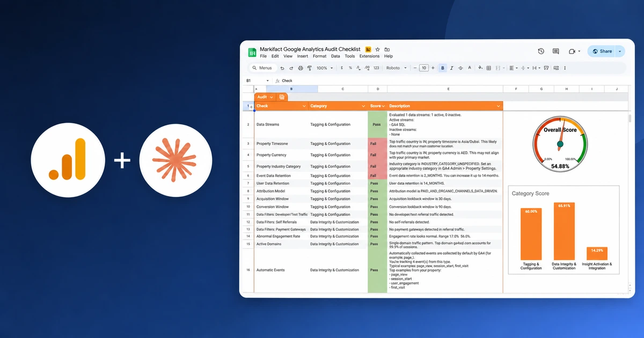Open fill color paint bucket
Screen dimensions: 644x338
point(480,68)
